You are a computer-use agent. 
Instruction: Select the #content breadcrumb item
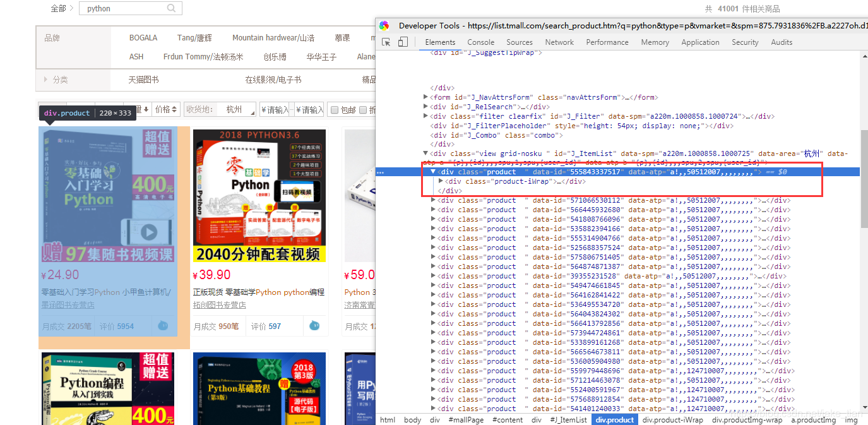(x=508, y=420)
